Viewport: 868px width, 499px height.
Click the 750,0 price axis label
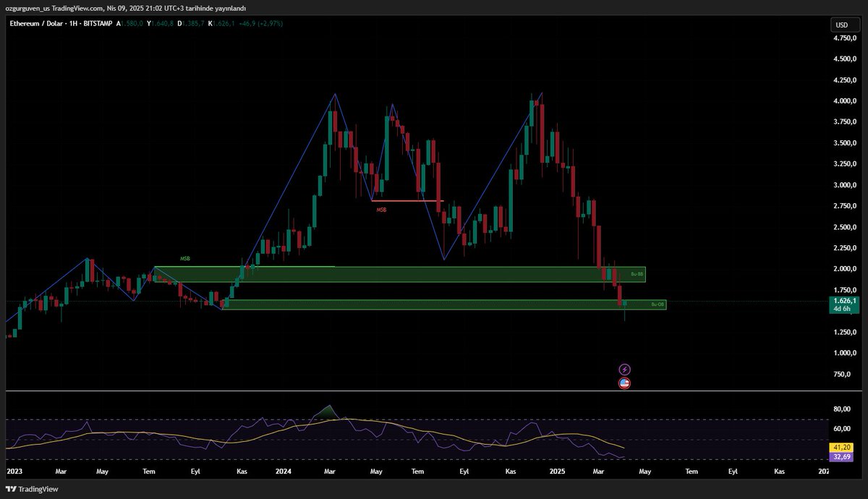click(843, 374)
